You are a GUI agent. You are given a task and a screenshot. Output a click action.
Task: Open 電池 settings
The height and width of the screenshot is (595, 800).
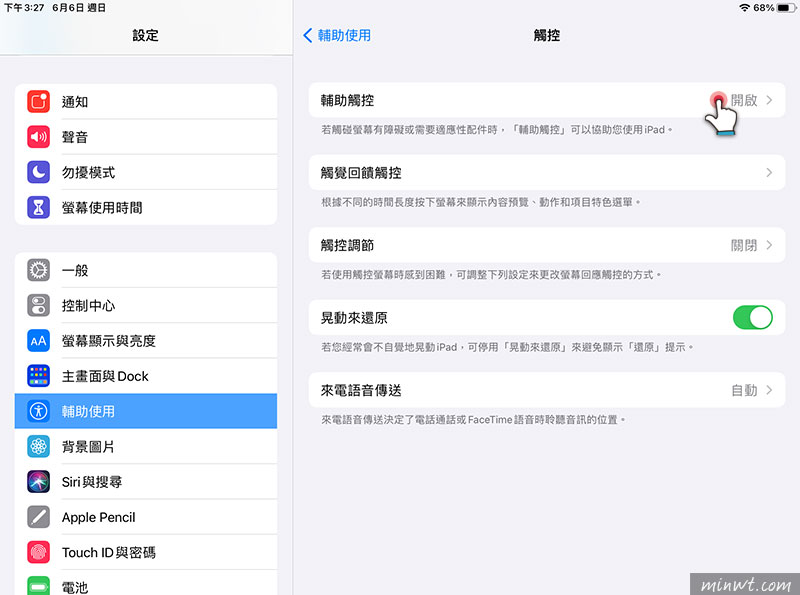coord(146,583)
